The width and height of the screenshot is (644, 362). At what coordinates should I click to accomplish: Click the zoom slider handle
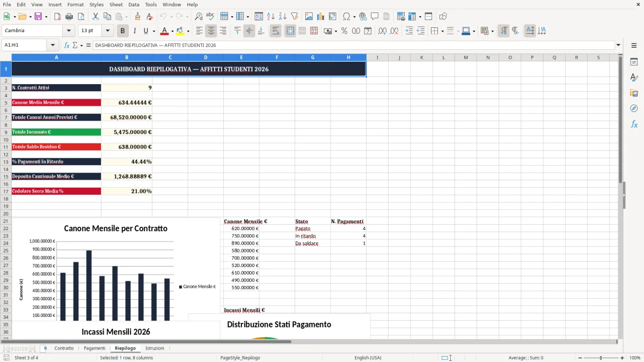point(601,358)
